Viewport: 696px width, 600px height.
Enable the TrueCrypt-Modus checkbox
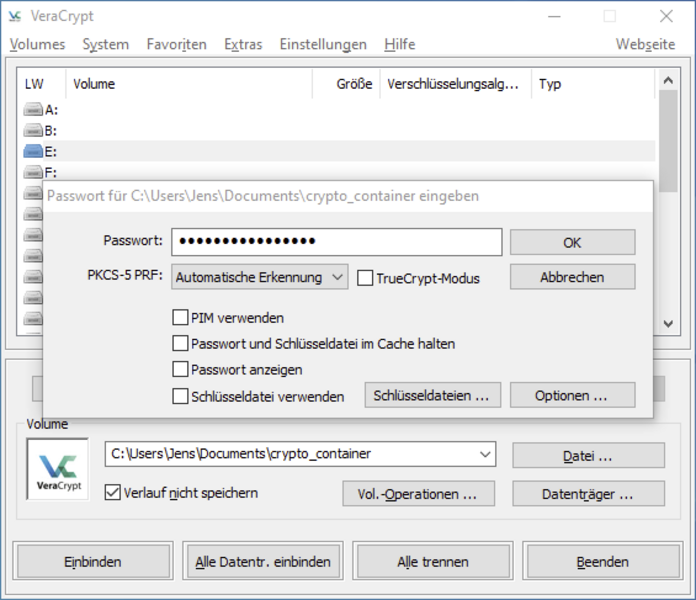(365, 278)
